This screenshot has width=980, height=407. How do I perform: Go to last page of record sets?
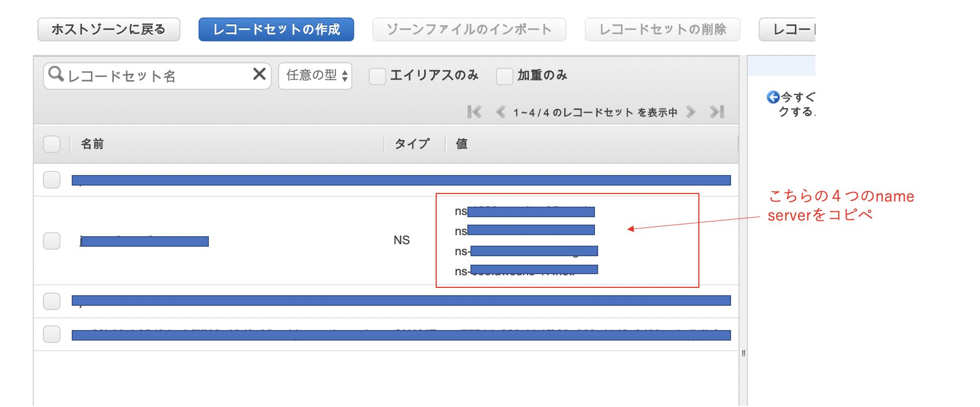coord(717,112)
